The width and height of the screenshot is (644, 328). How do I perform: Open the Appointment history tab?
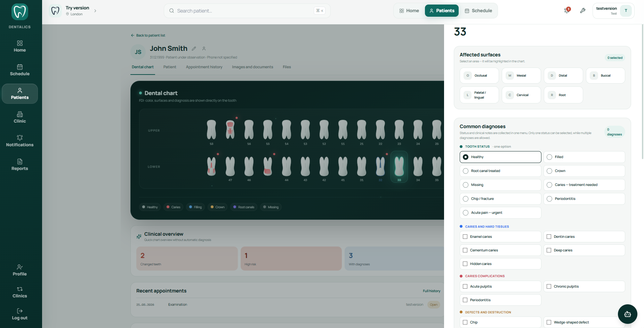click(204, 67)
